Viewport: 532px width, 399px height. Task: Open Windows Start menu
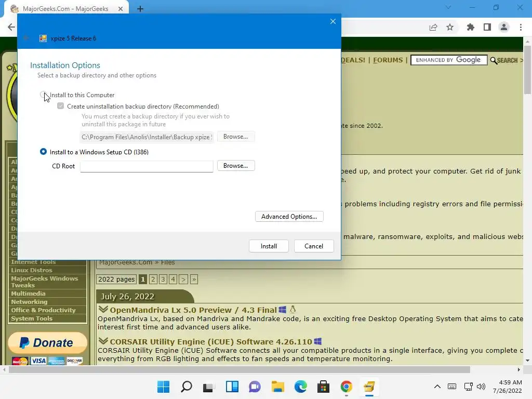164,387
